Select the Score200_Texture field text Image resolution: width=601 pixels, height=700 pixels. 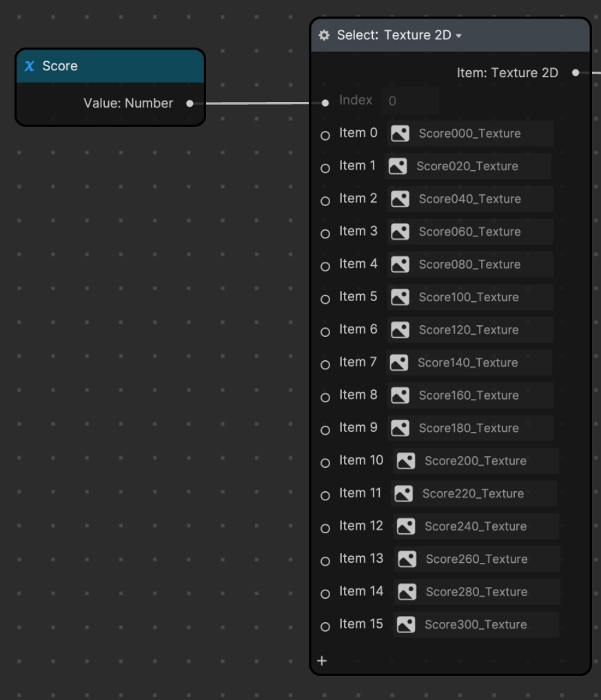pyautogui.click(x=476, y=461)
